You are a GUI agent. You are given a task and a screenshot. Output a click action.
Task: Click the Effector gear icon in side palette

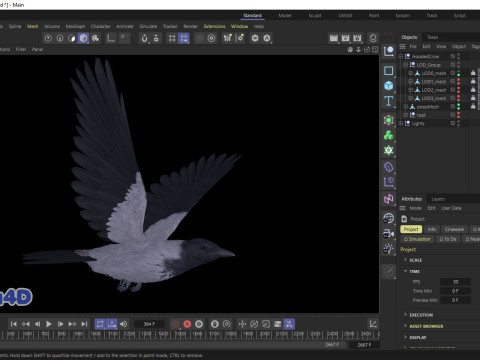(x=389, y=150)
